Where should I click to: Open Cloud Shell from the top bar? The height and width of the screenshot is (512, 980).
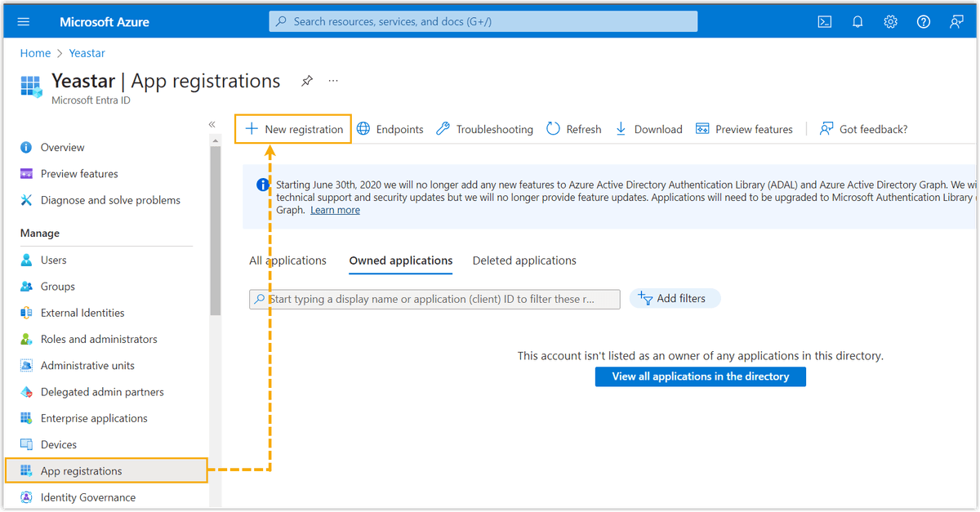(824, 21)
